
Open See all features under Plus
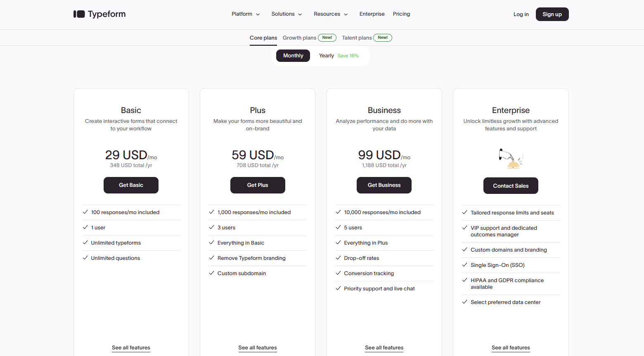258,348
